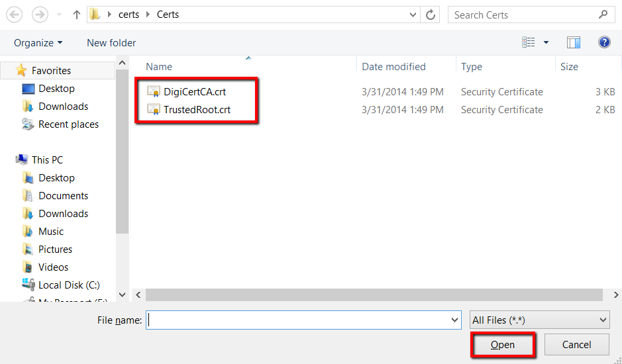The height and width of the screenshot is (364, 622).
Task: Expand the File name history dropdown
Action: click(x=454, y=320)
